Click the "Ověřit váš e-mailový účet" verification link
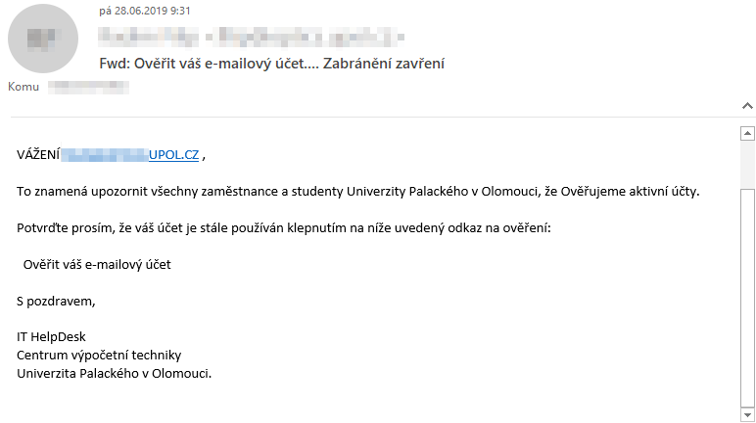The height and width of the screenshot is (423, 756). click(97, 264)
